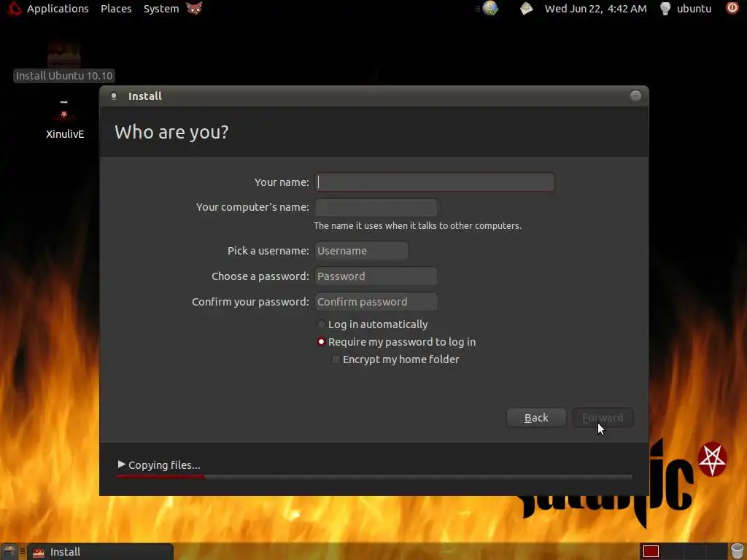
Task: Switch to the second workspace
Action: [x=672, y=551]
